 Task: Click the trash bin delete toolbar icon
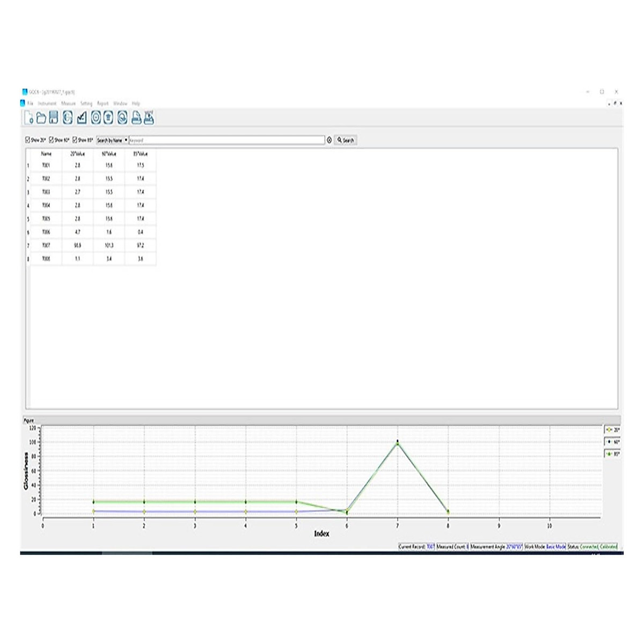point(108,118)
